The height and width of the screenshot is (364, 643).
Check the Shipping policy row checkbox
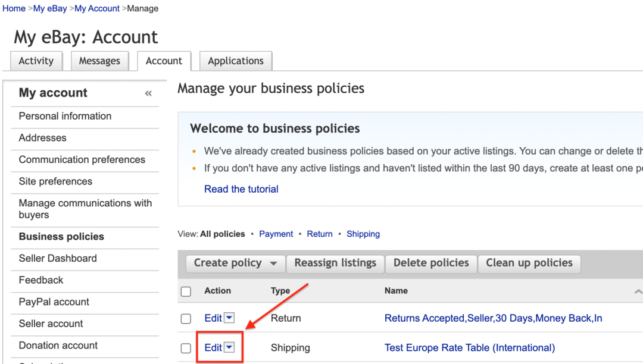click(186, 349)
